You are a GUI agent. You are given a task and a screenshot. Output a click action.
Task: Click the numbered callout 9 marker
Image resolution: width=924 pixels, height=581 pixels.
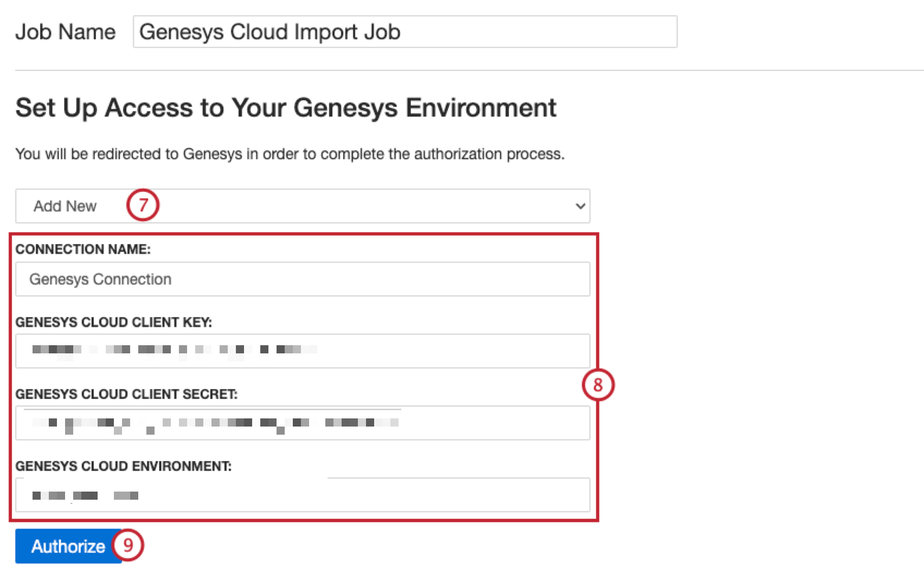[x=129, y=546]
